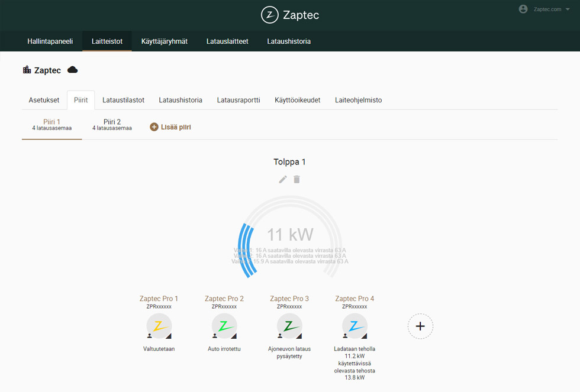Image resolution: width=580 pixels, height=392 pixels.
Task: Click the Ladataan teholla 11.2 kW status
Action: point(355,363)
